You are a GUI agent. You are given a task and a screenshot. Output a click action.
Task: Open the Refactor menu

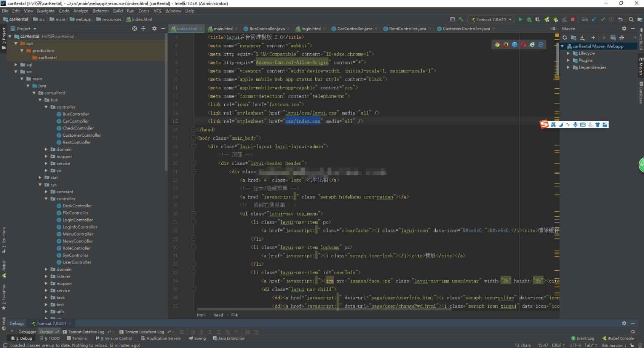[101, 11]
